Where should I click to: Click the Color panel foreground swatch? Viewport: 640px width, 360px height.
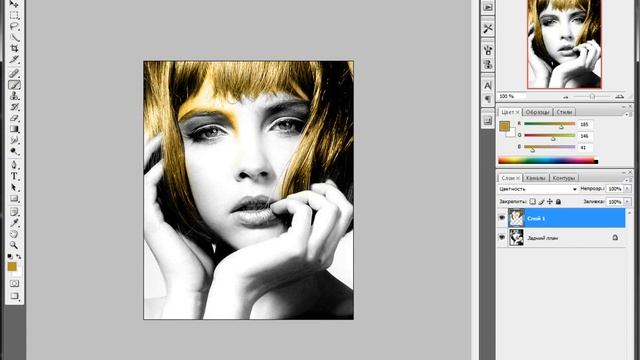(x=504, y=126)
